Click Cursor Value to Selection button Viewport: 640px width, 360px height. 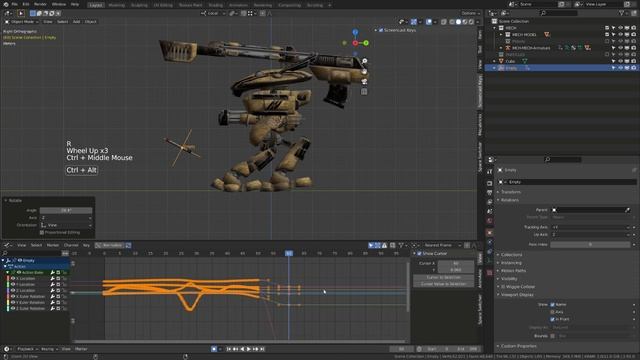443,284
